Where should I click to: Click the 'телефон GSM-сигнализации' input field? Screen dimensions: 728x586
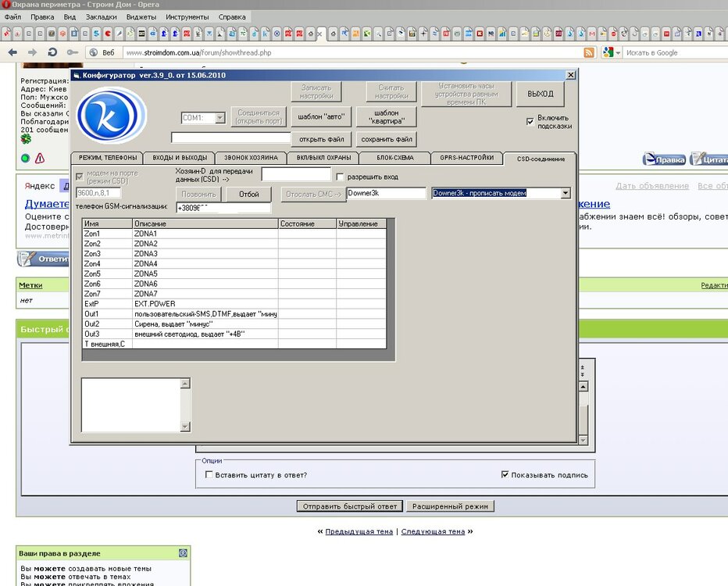pyautogui.click(x=223, y=208)
